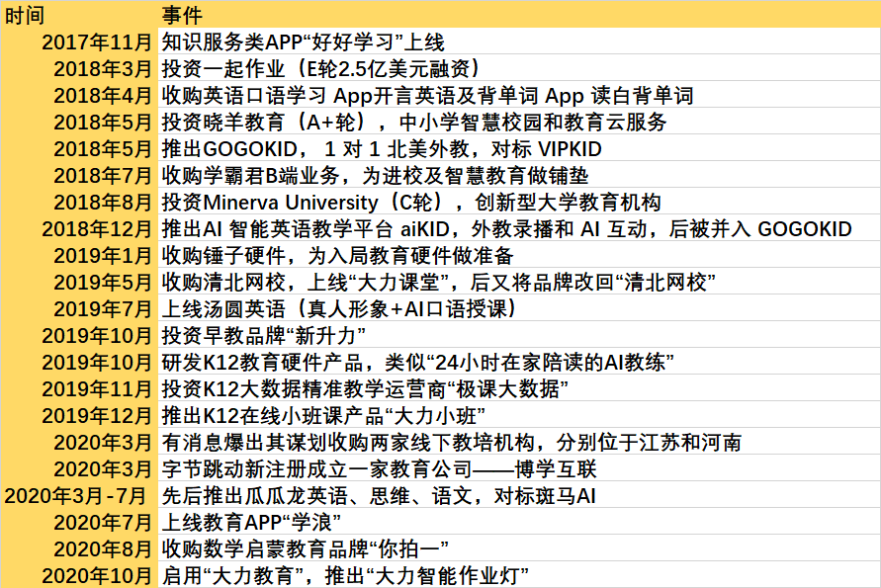Image resolution: width=881 pixels, height=588 pixels.
Task: Select the cell 字节跳动新注册 博学互联
Action: [519, 468]
